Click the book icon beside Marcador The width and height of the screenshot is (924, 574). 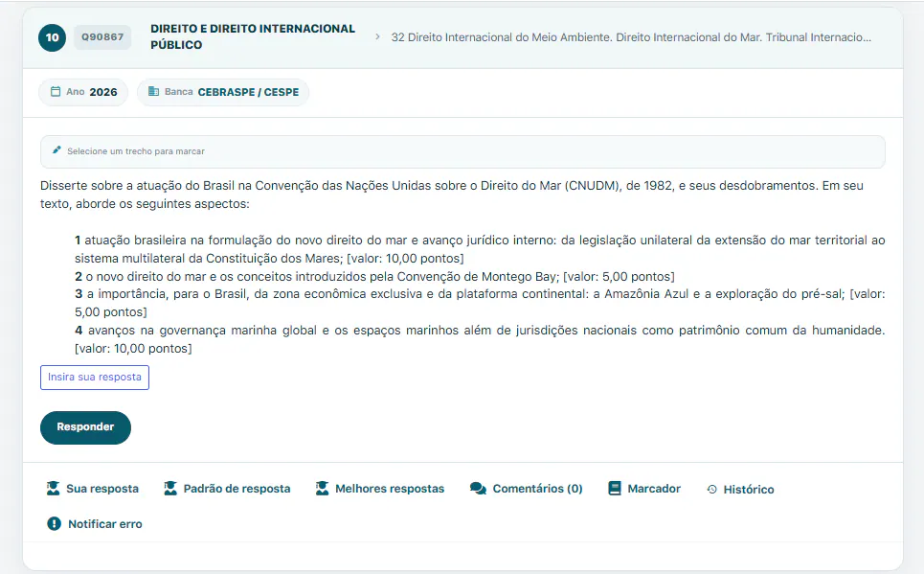pyautogui.click(x=615, y=489)
